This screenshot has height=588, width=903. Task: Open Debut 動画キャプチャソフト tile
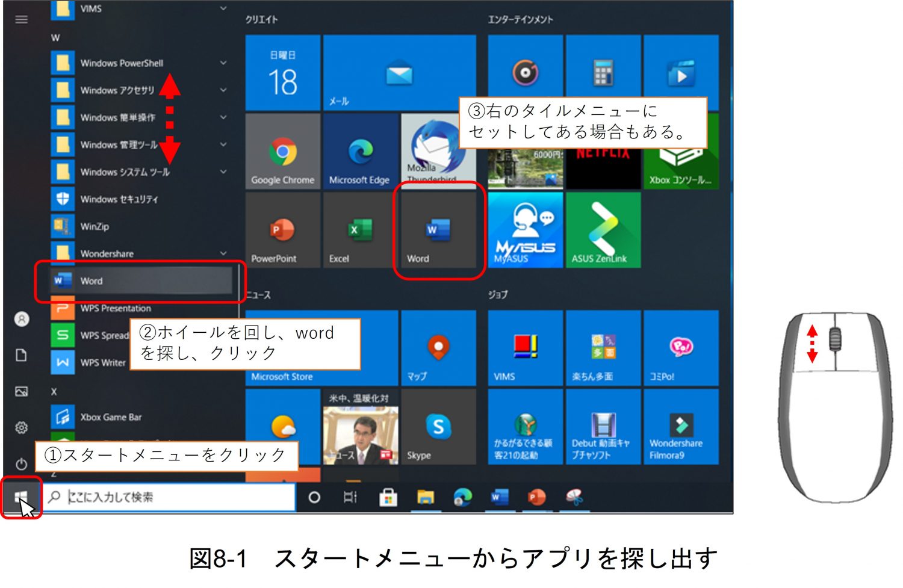(x=603, y=427)
